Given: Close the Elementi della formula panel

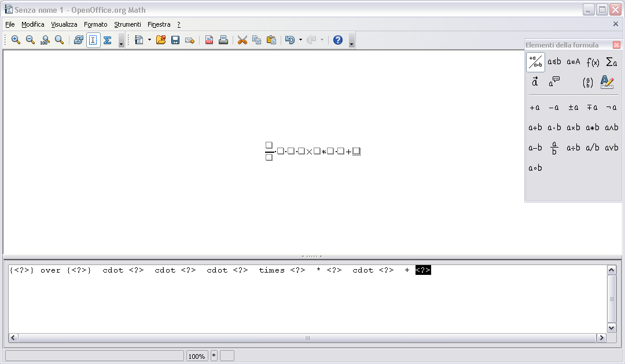Looking at the screenshot, I should click(616, 45).
